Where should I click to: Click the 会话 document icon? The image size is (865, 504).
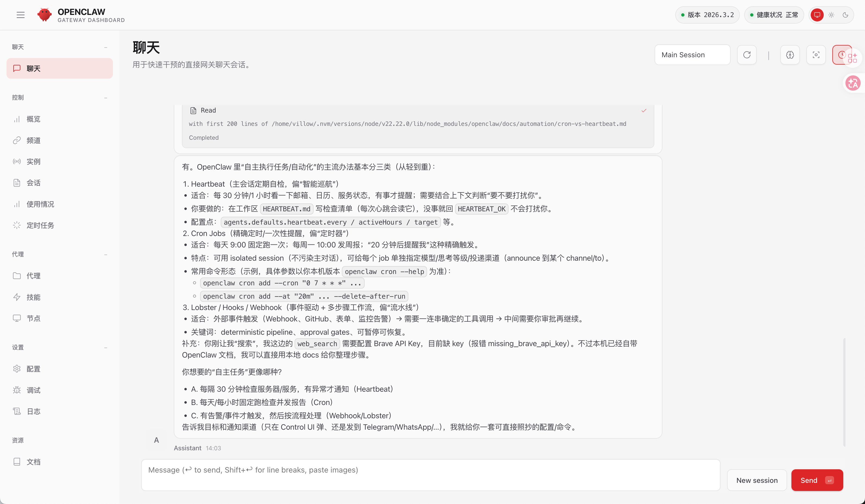pyautogui.click(x=17, y=183)
